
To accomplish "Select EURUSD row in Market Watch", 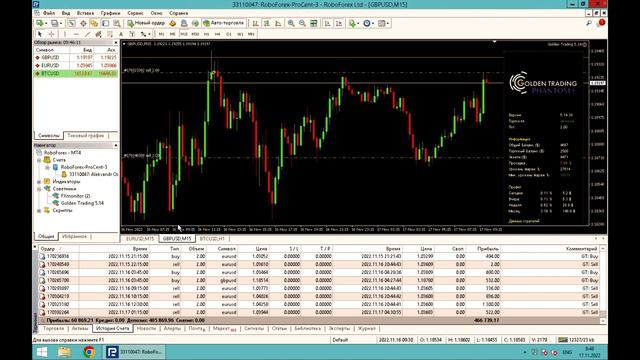I will 76,65.
